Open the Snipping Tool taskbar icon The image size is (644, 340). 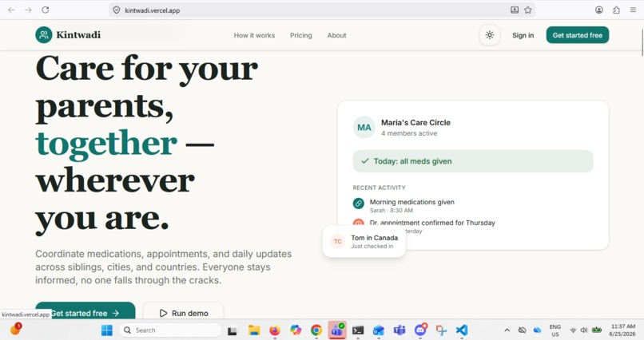click(442, 330)
